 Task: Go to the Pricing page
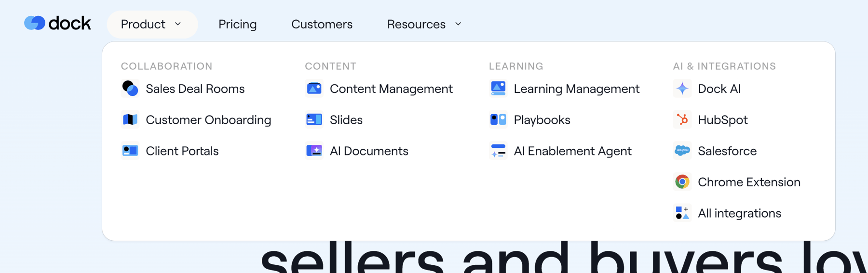pyautogui.click(x=238, y=24)
